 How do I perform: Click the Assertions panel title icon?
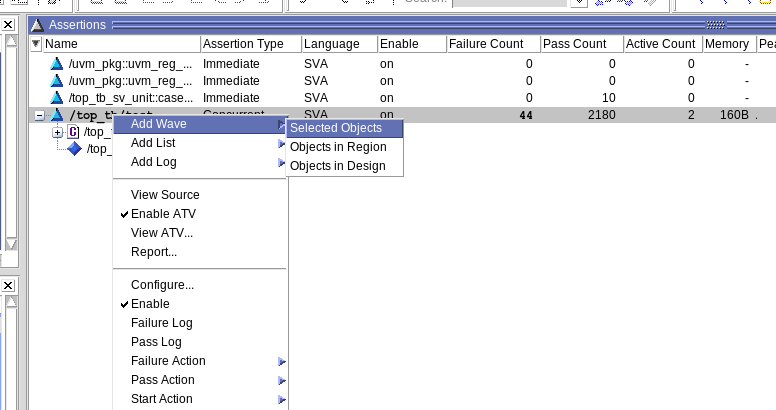(x=38, y=25)
